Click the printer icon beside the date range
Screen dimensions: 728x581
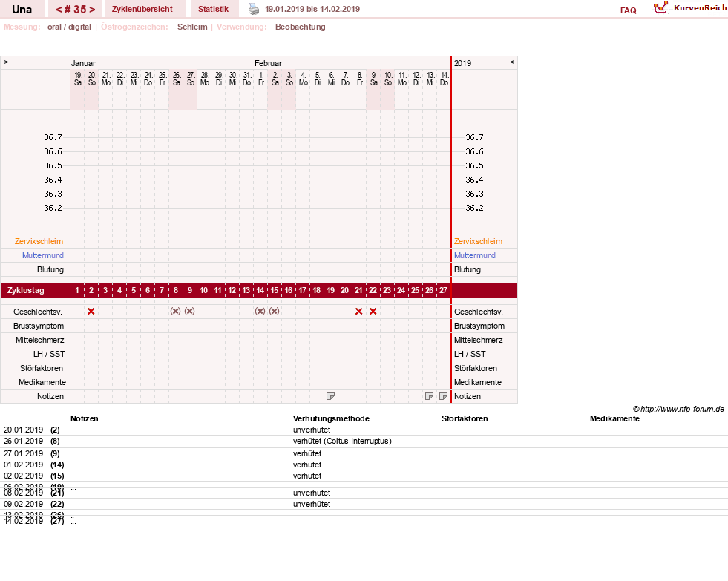tap(254, 9)
